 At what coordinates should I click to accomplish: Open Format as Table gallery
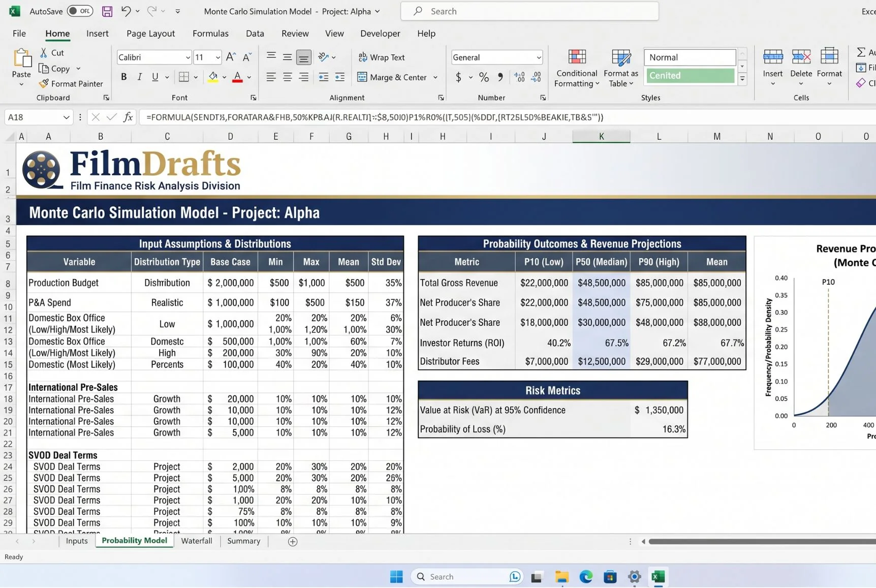pyautogui.click(x=621, y=68)
